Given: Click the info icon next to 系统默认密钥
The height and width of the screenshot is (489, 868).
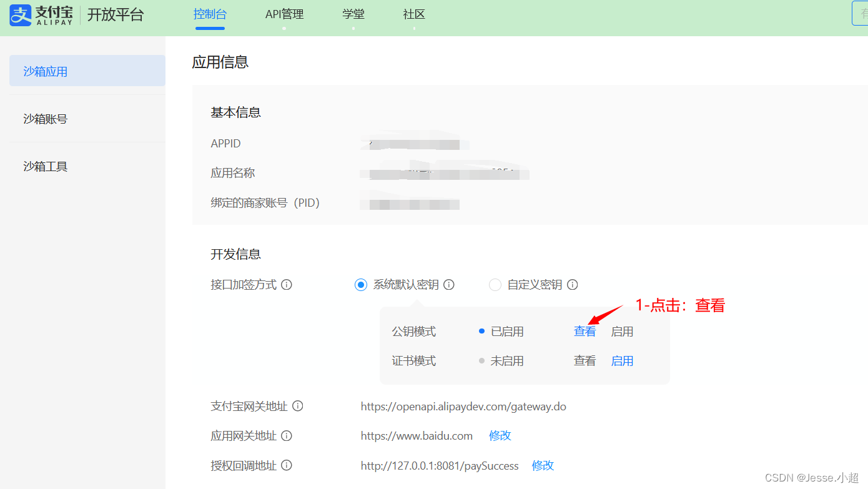Looking at the screenshot, I should tap(449, 284).
